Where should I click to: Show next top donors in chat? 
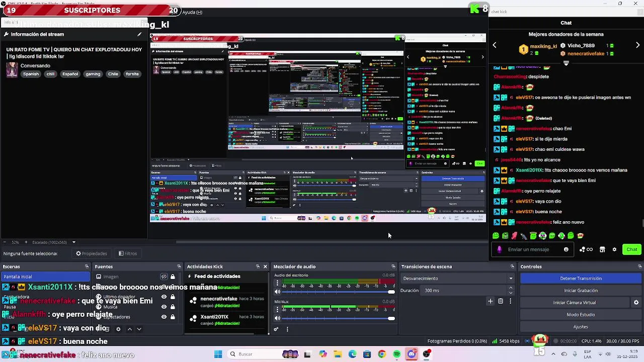(638, 45)
